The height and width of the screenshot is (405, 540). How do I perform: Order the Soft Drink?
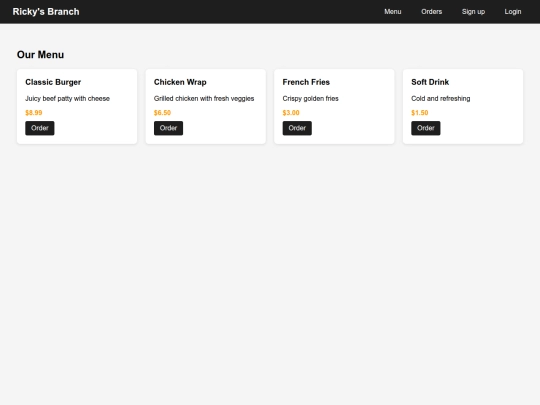click(x=426, y=128)
